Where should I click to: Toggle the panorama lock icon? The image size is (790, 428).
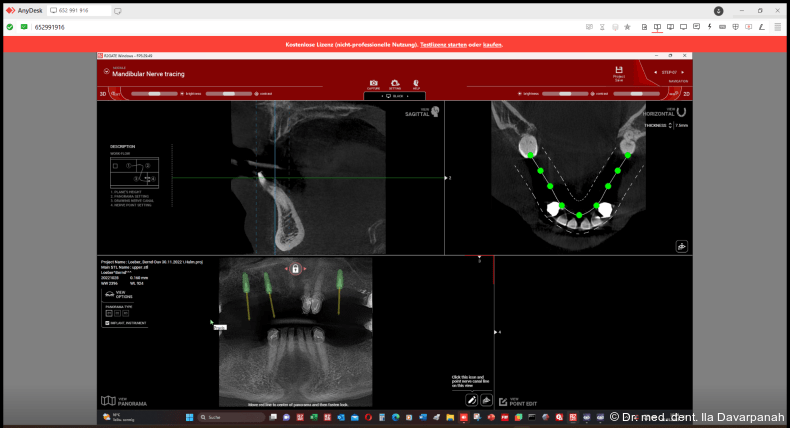click(x=296, y=269)
